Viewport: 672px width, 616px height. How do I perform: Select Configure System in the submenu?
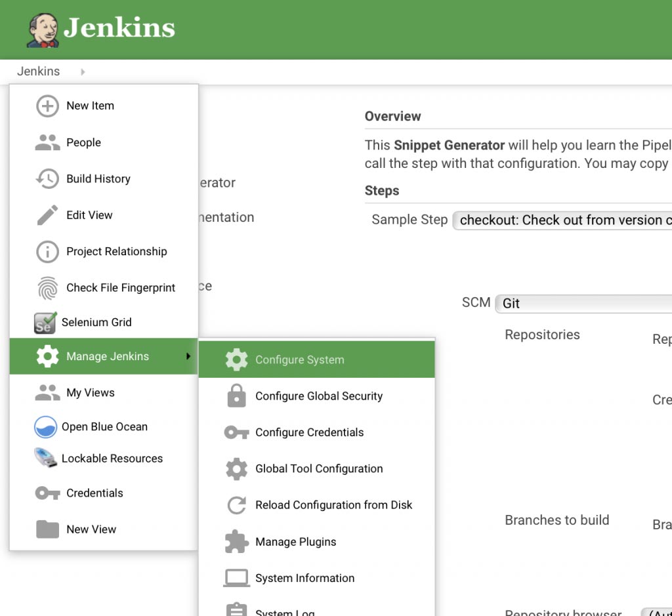coord(317,359)
